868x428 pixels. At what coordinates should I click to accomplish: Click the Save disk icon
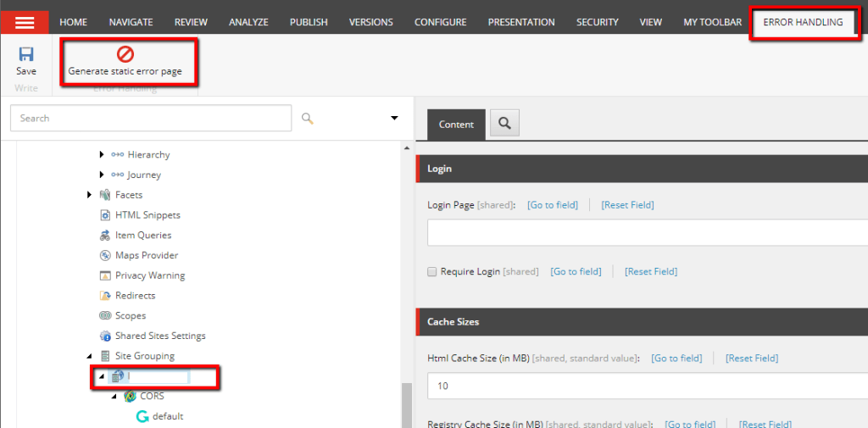[x=26, y=55]
